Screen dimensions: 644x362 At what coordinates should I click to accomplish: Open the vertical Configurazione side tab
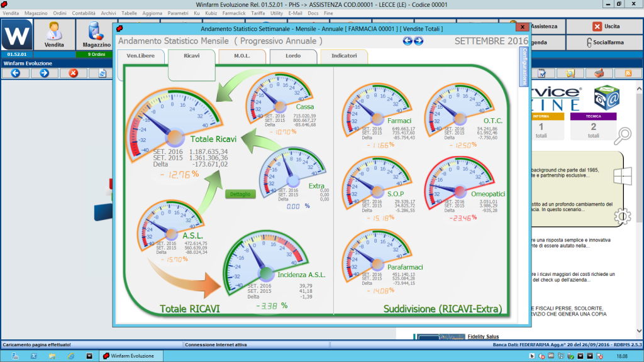(x=524, y=67)
